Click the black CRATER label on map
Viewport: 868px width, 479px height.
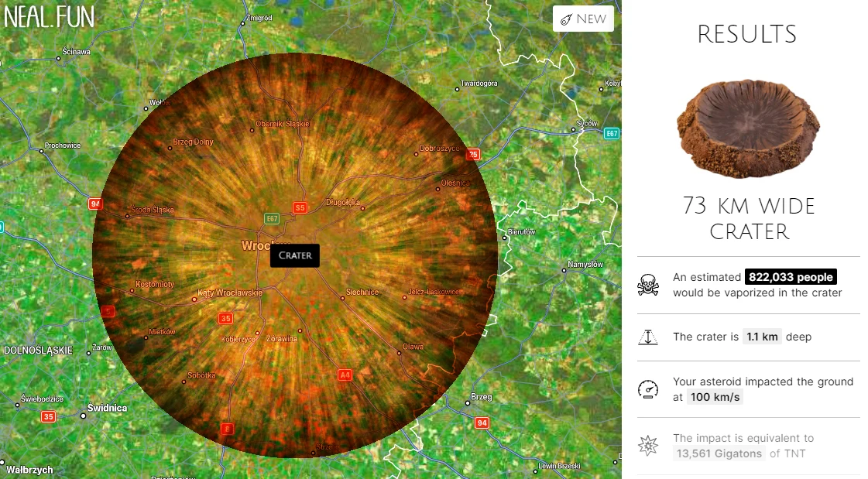(x=294, y=255)
